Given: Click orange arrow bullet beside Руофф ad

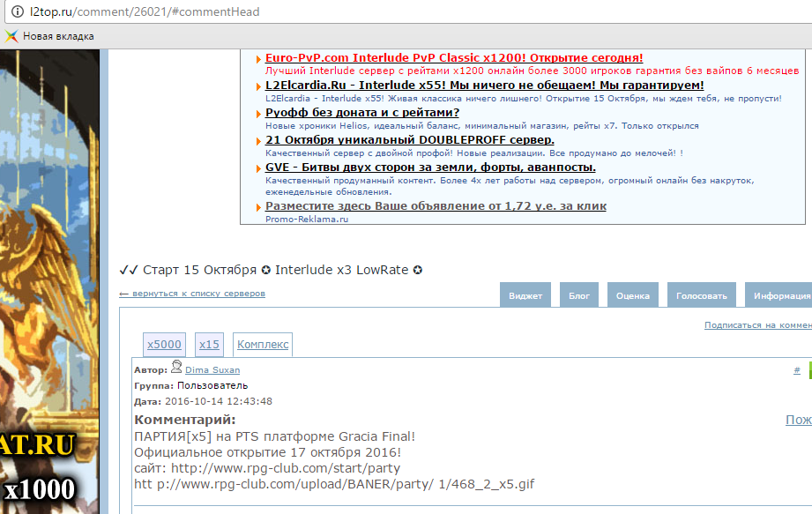Looking at the screenshot, I should click(258, 114).
